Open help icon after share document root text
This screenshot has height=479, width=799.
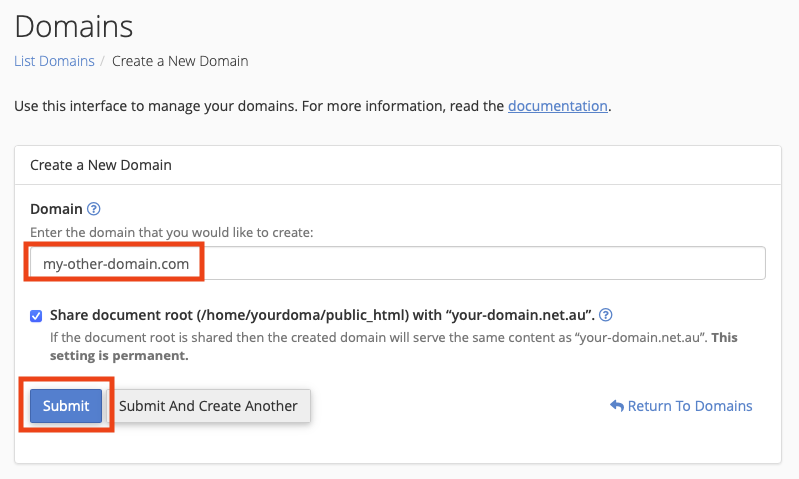(605, 315)
